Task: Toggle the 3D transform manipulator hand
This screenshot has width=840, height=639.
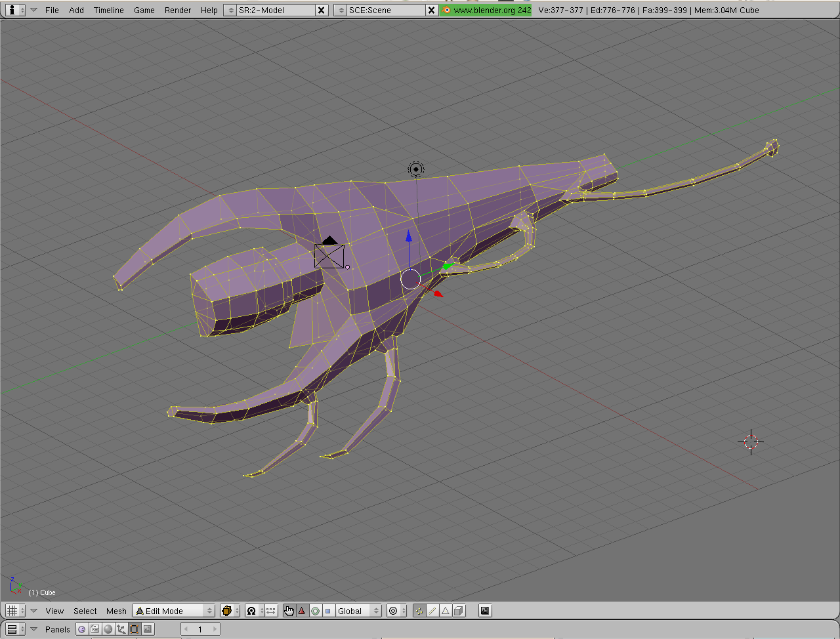Action: coord(289,611)
